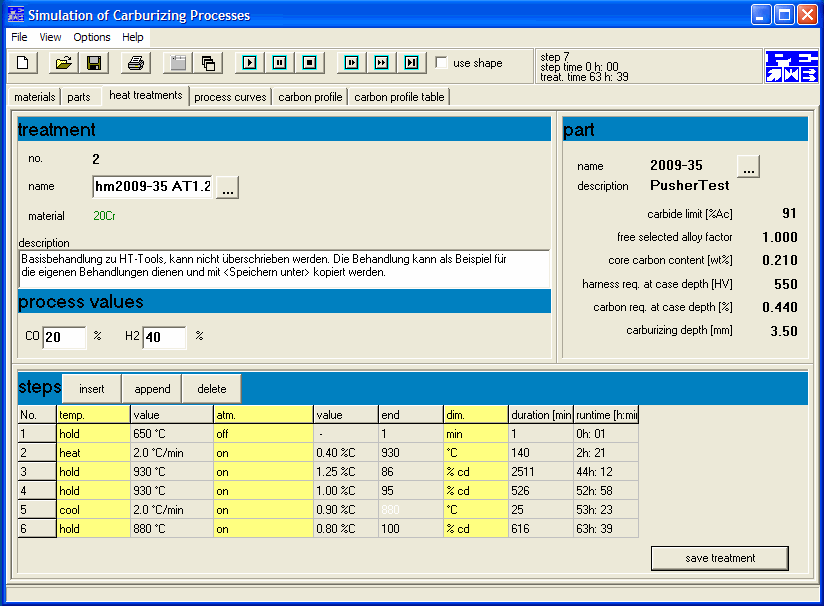Enable the use shape checkbox
Screen dimensions: 824x606
point(441,63)
